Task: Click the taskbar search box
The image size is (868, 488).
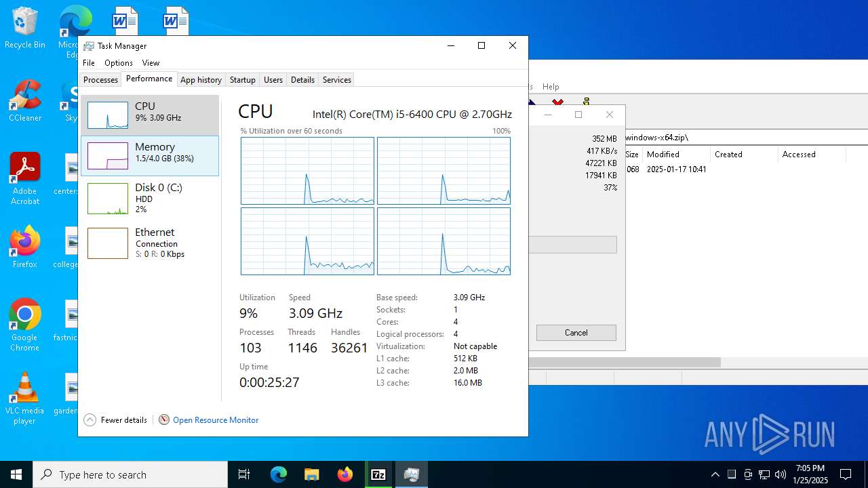Action: pos(130,474)
